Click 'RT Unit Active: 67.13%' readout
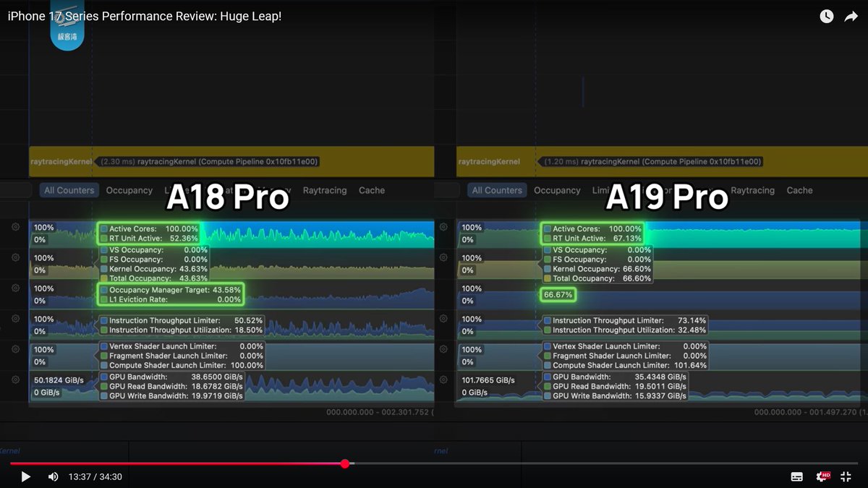Viewport: 868px width, 488px height. pyautogui.click(x=592, y=239)
